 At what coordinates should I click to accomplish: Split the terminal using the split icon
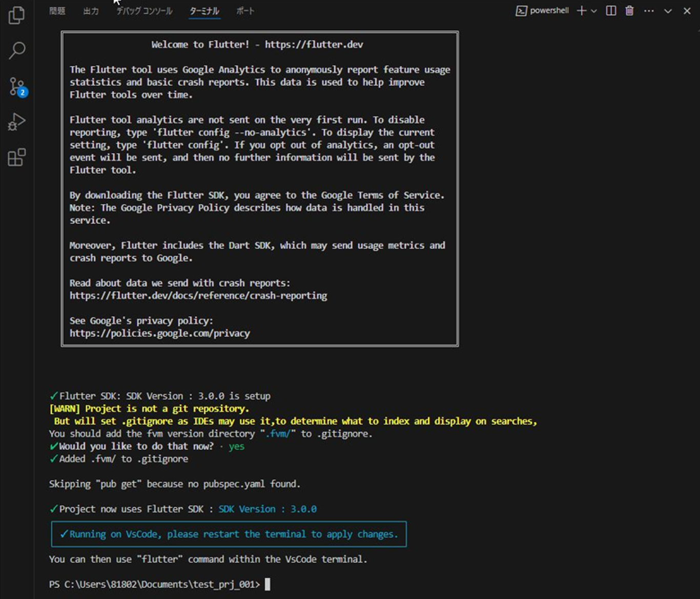point(610,11)
